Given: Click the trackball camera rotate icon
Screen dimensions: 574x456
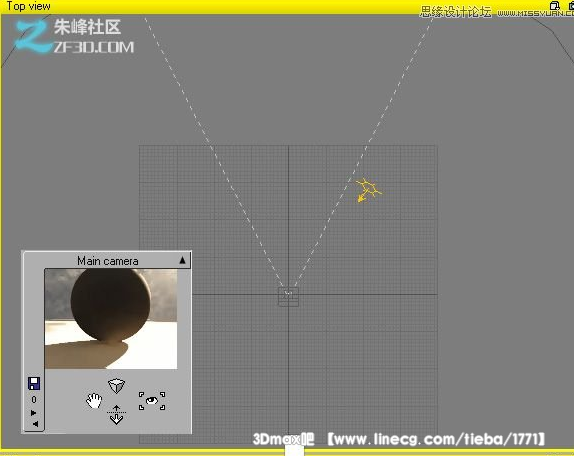Looking at the screenshot, I should pyautogui.click(x=116, y=386).
